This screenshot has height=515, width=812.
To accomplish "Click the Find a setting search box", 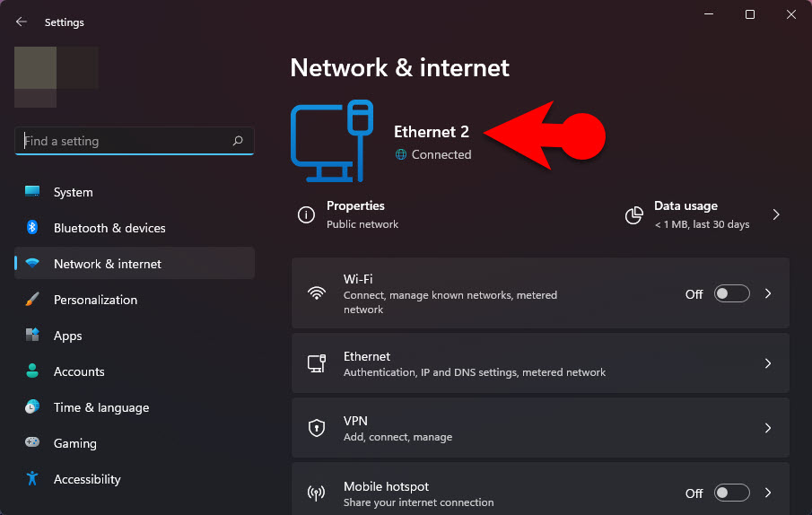I will [x=135, y=141].
